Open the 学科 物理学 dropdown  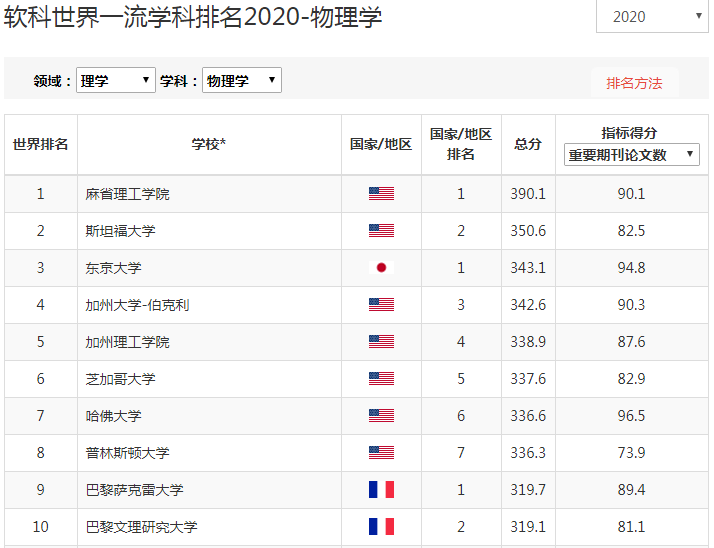pyautogui.click(x=242, y=80)
